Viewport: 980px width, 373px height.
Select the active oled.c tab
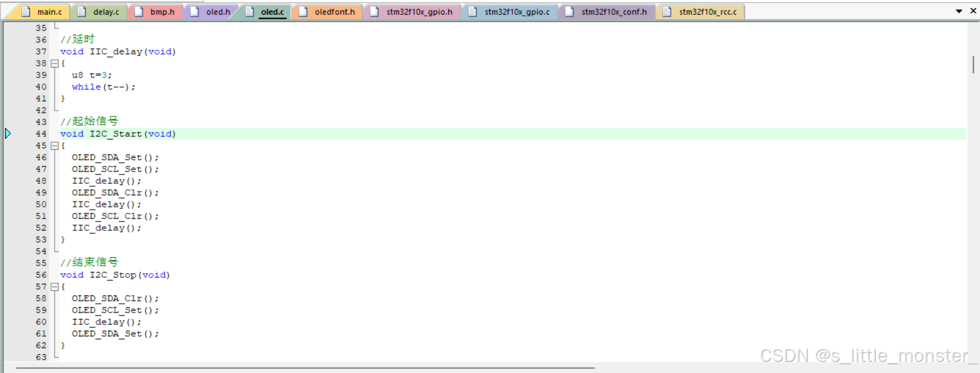tap(265, 12)
